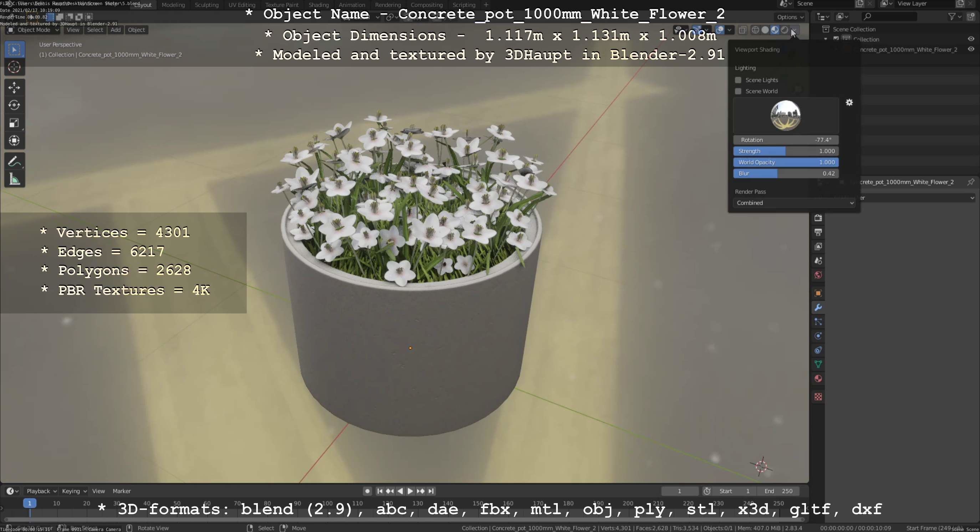Open the Modifiers wrench tab
Viewport: 980px width, 532px height.
(x=818, y=308)
